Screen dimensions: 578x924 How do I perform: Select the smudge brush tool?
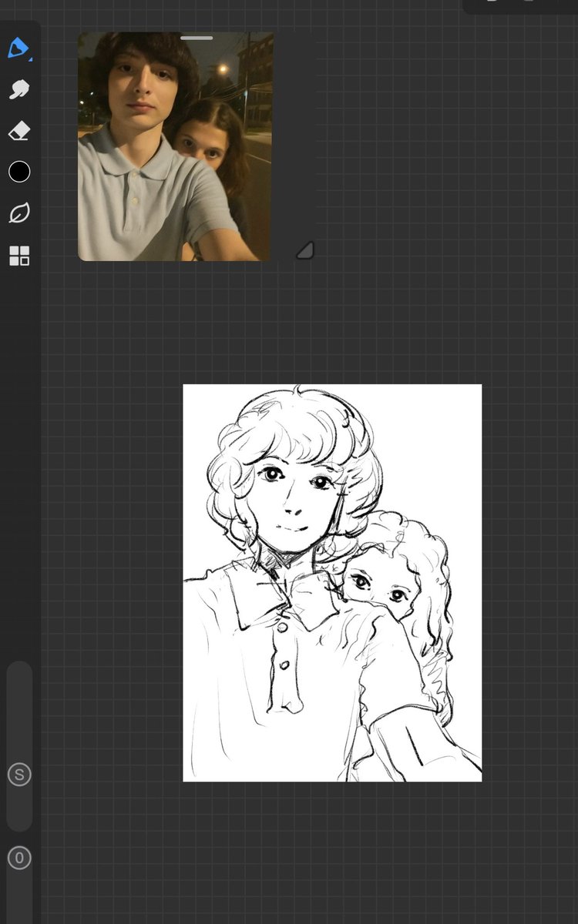pyautogui.click(x=19, y=89)
